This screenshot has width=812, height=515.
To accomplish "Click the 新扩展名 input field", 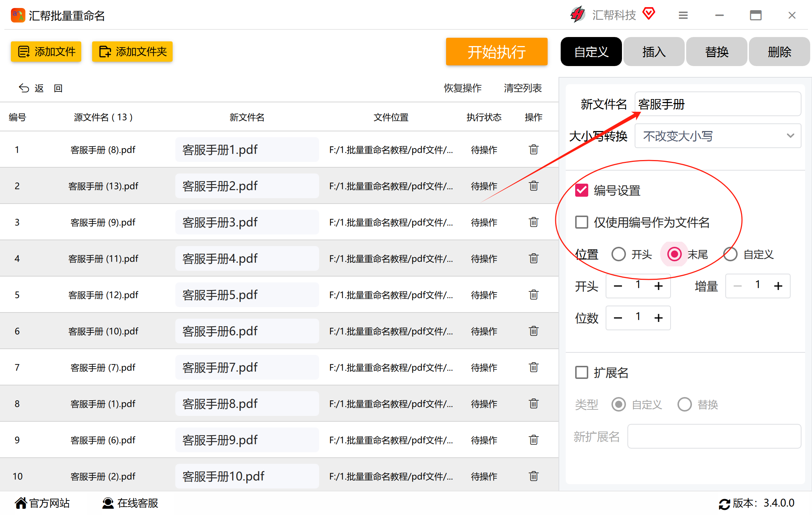I will tap(714, 436).
